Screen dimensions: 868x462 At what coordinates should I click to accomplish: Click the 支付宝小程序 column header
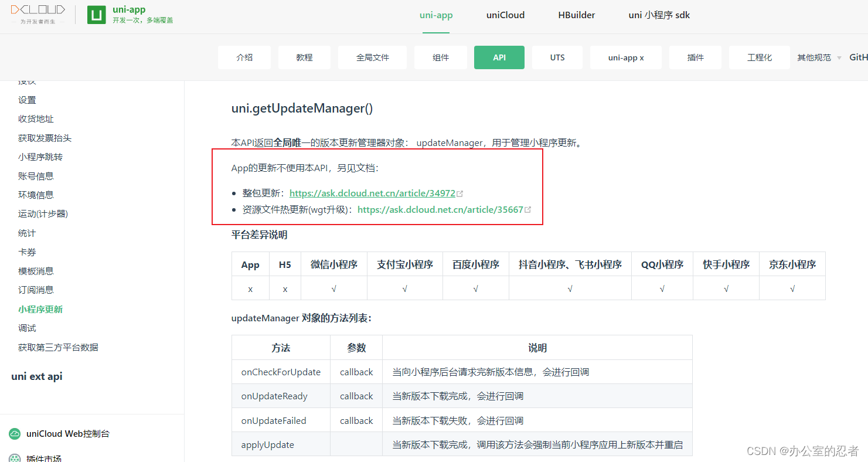[405, 264]
